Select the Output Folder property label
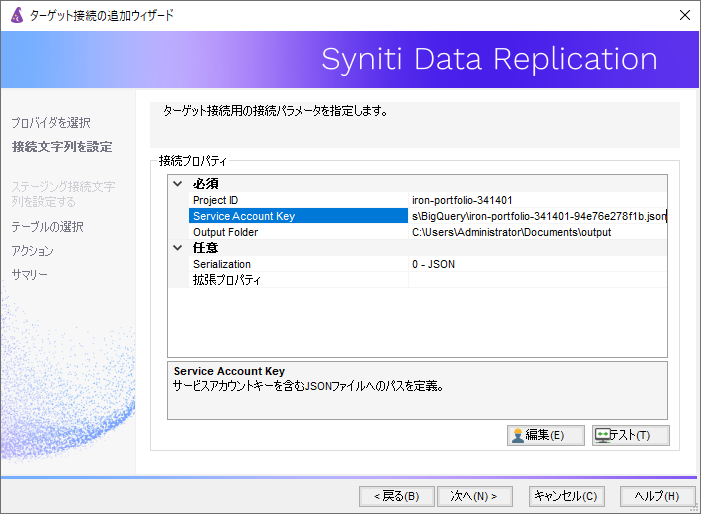 pos(298,232)
